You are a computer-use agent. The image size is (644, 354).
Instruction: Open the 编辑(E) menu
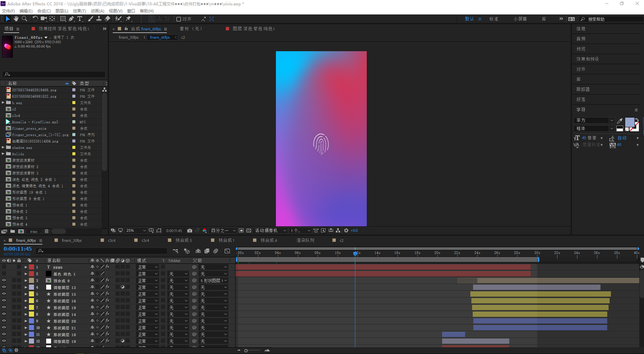(x=26, y=11)
